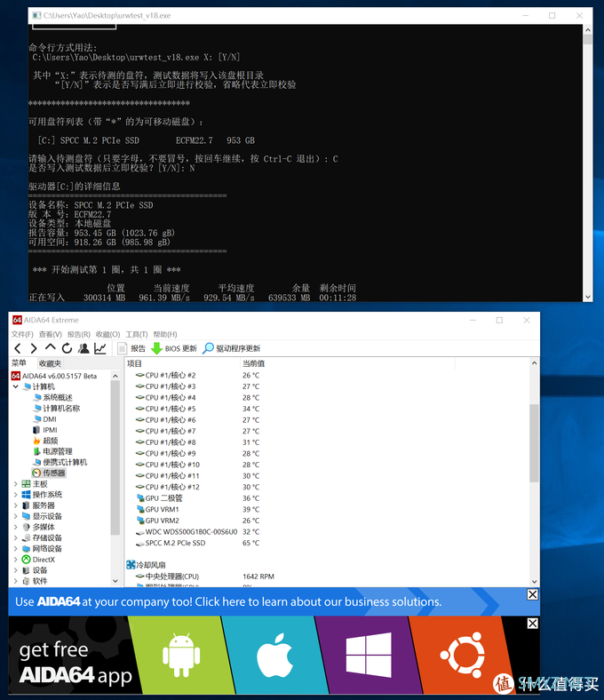Select the CPU #1/核心 #12 row
This screenshot has height=700, width=604.
(327, 487)
